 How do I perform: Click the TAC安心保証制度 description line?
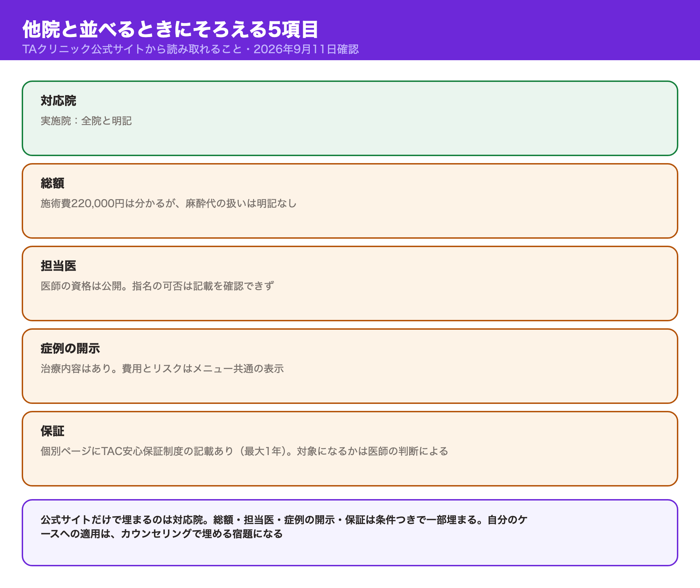[244, 451]
